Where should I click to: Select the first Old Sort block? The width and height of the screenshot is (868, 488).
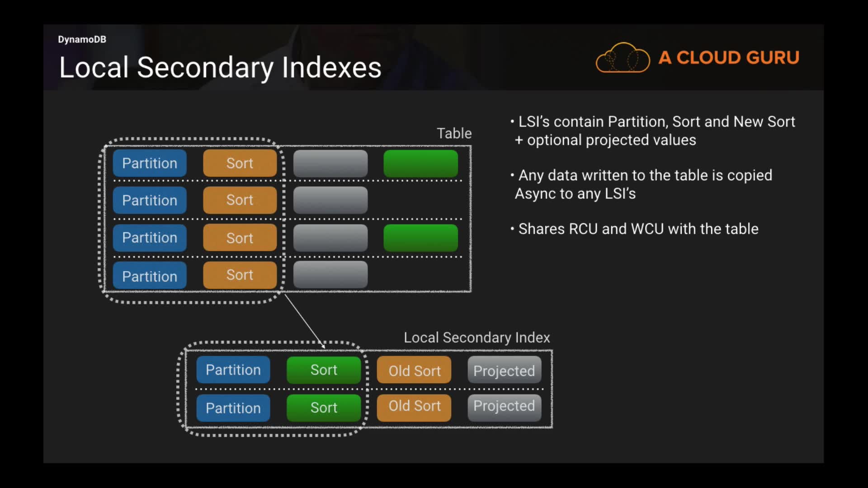coord(414,371)
